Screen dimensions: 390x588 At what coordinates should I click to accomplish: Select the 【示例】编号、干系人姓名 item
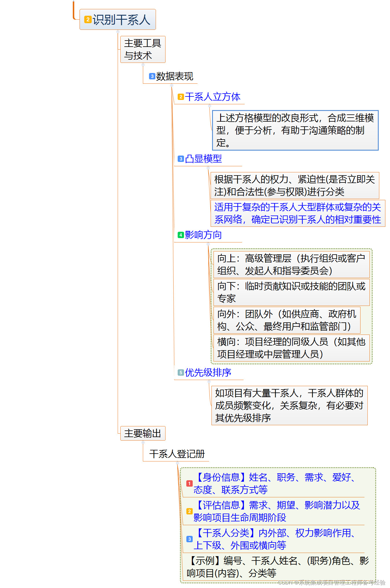tap(278, 567)
